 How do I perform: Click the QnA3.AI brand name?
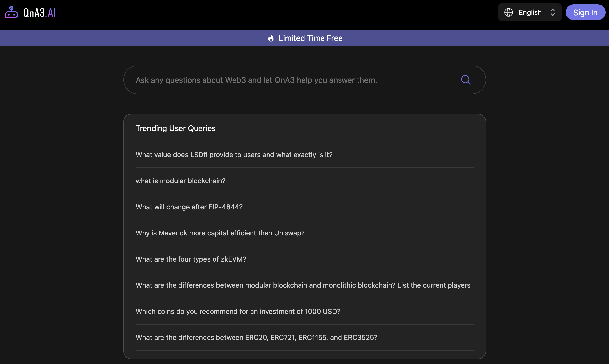click(39, 13)
